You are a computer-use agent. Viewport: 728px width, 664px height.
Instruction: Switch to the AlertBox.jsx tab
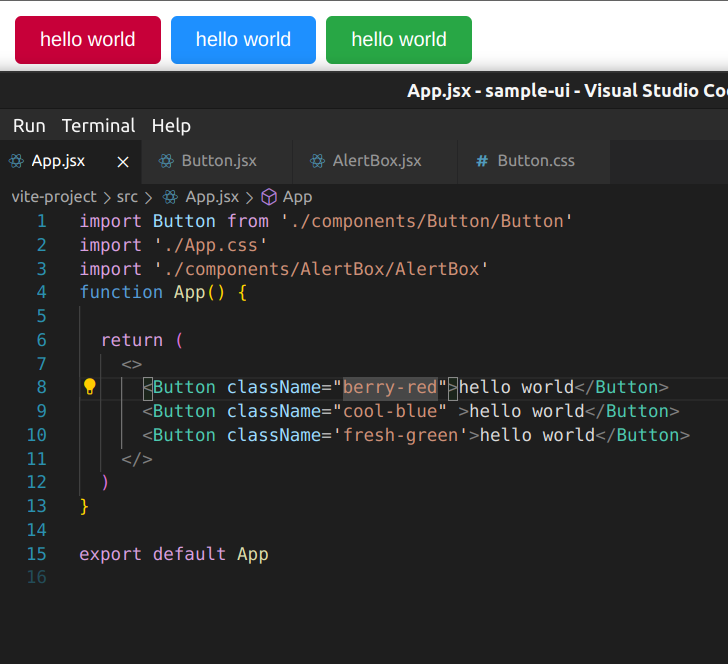(x=377, y=161)
